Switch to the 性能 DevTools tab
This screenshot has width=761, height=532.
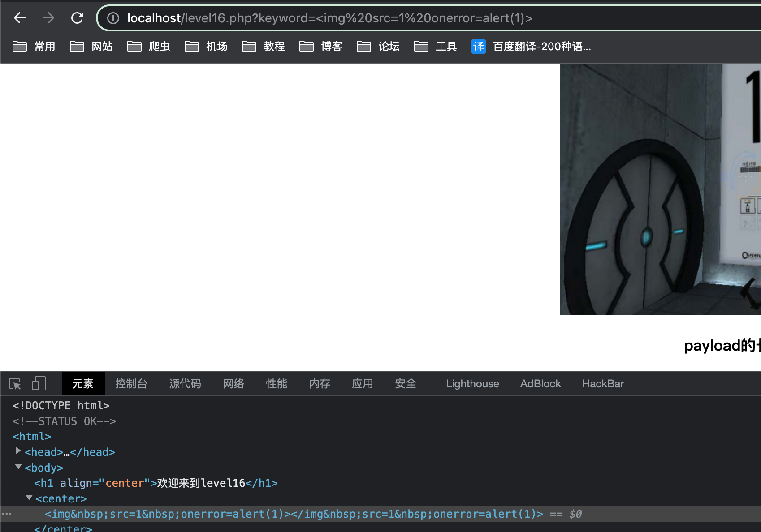pyautogui.click(x=277, y=384)
